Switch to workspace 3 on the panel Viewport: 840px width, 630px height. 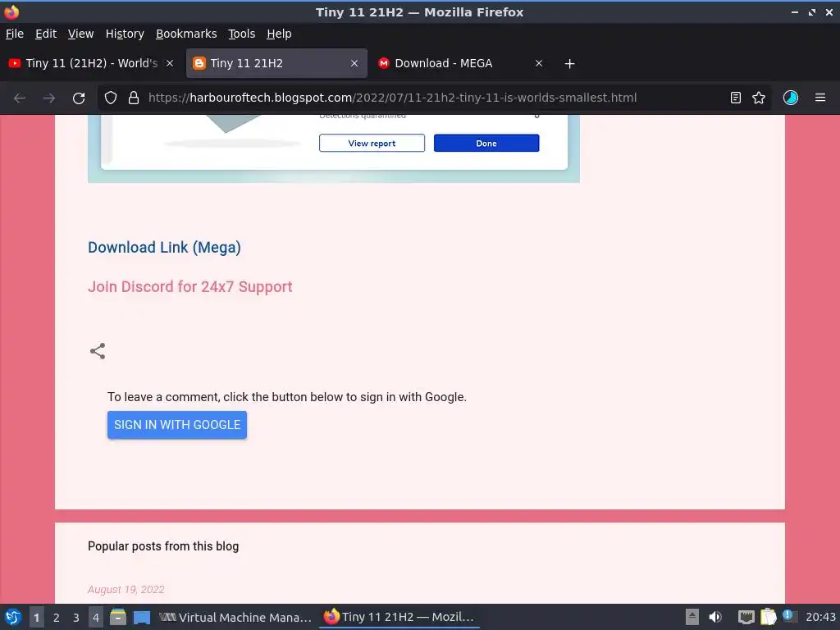(76, 618)
